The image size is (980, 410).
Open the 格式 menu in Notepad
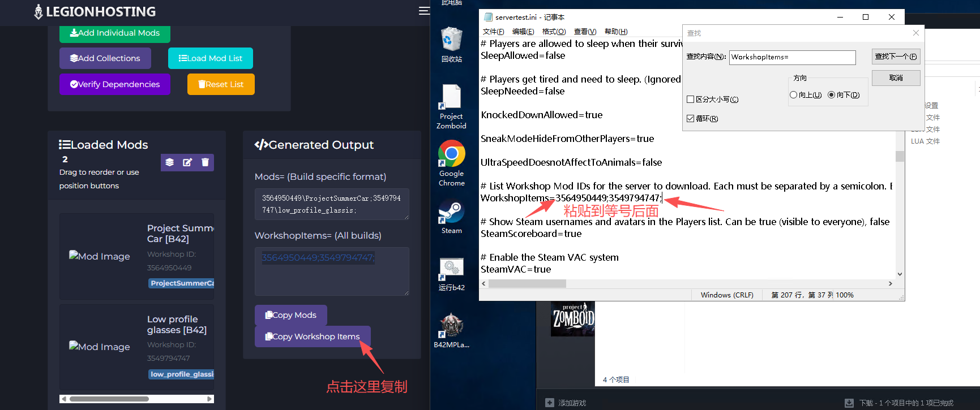[553, 32]
